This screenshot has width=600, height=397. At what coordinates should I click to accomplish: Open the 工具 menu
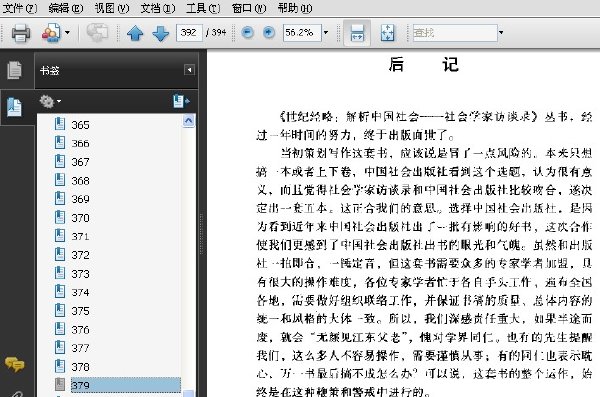203,8
